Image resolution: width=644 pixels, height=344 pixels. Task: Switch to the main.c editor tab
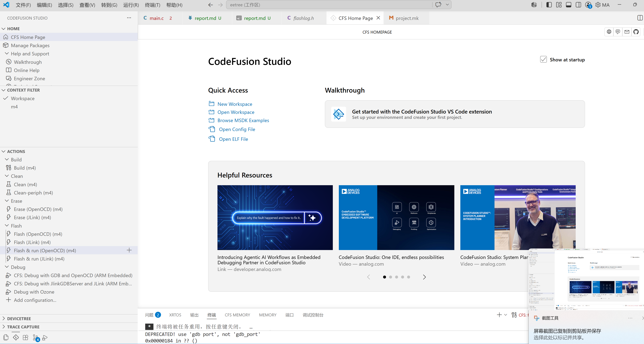[160, 18]
